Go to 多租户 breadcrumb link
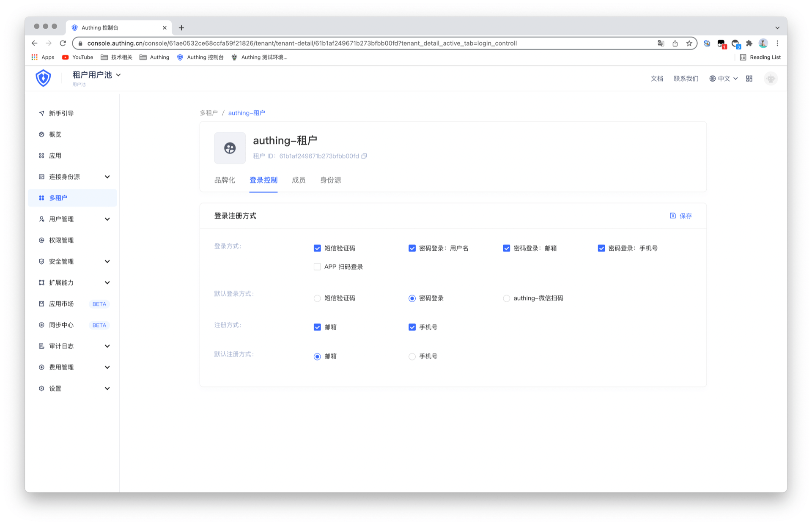The width and height of the screenshot is (812, 525). [x=208, y=113]
